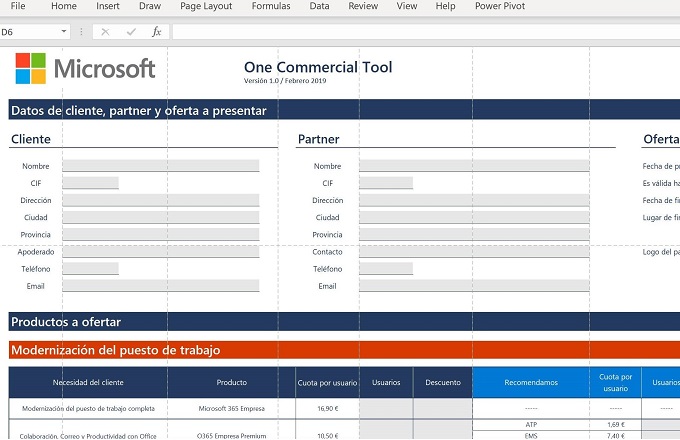Select the Cliente Dirección input field

click(161, 200)
